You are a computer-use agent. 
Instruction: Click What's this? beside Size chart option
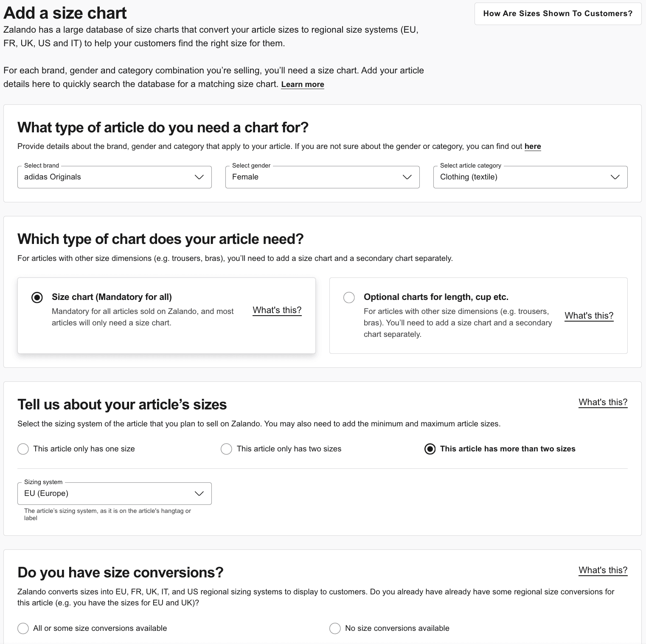pyautogui.click(x=277, y=310)
